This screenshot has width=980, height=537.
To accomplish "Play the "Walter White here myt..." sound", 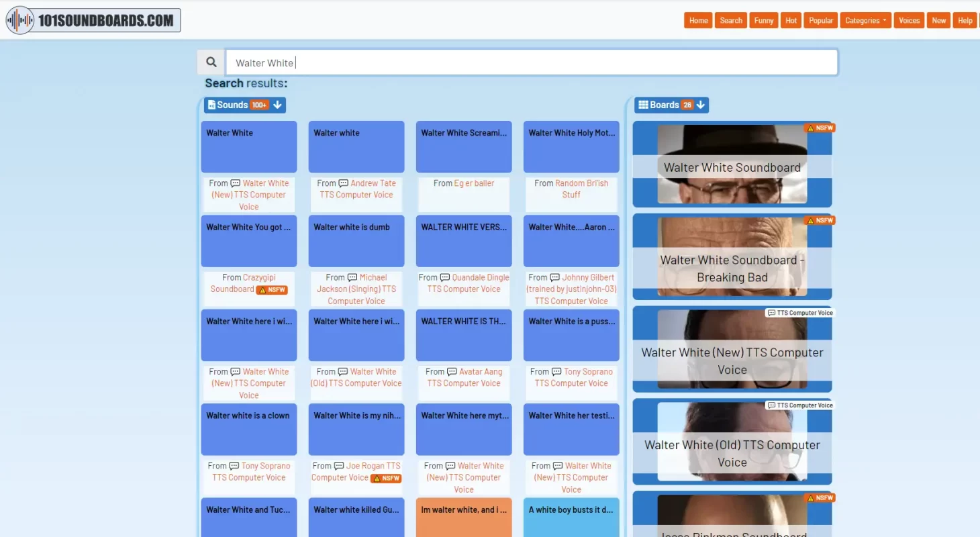I will coord(464,429).
